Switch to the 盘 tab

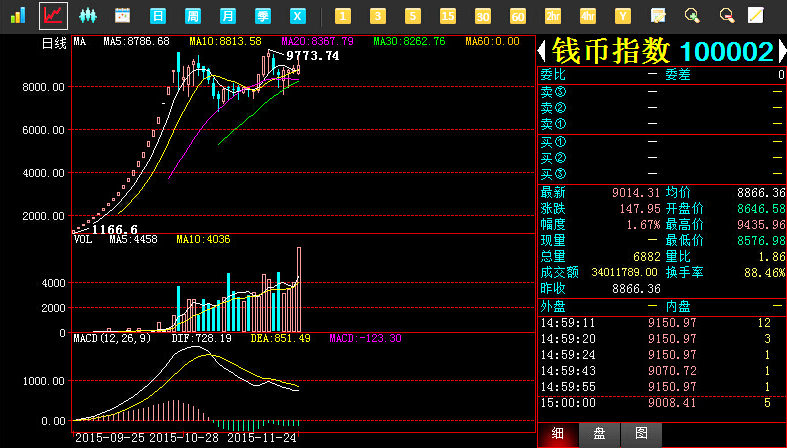[599, 434]
